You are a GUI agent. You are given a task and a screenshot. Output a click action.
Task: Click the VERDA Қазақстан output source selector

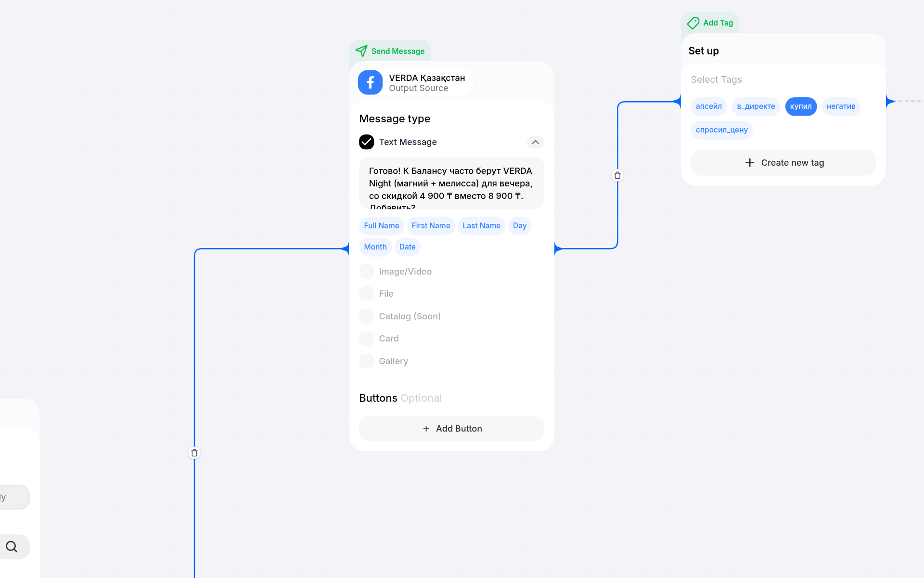tap(415, 82)
